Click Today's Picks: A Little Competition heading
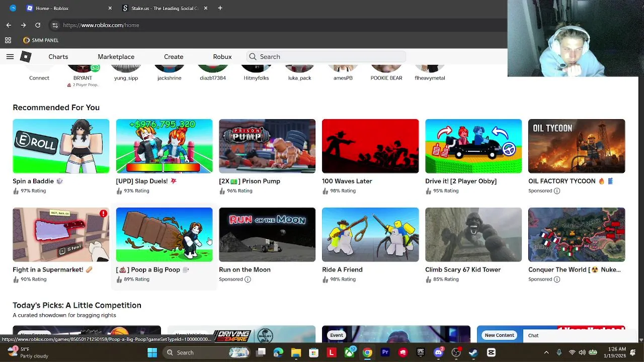Screen dimensions: 644x362 click(77, 305)
